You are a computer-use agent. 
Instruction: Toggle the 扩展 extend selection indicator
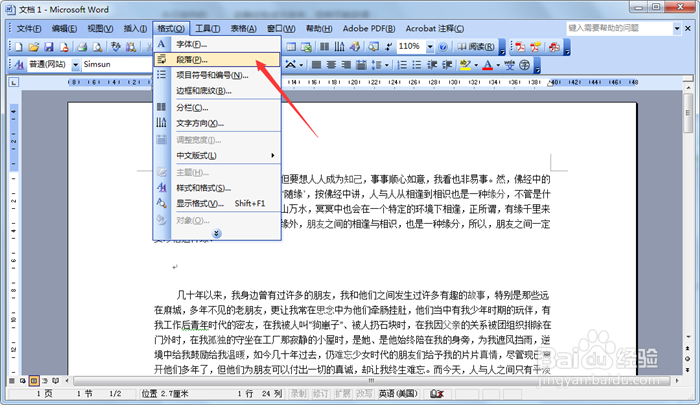[342, 394]
